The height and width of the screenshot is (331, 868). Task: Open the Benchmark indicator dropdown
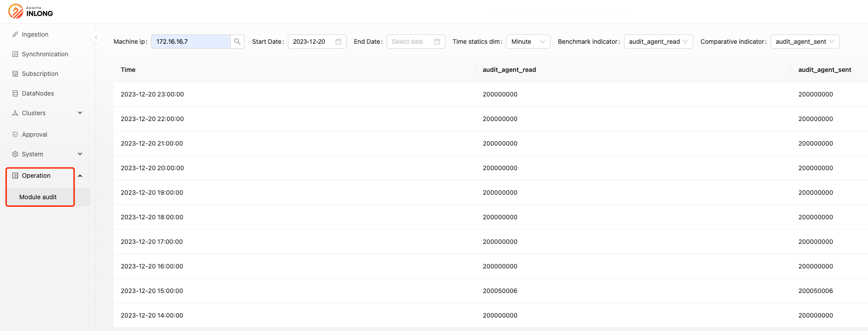tap(658, 42)
